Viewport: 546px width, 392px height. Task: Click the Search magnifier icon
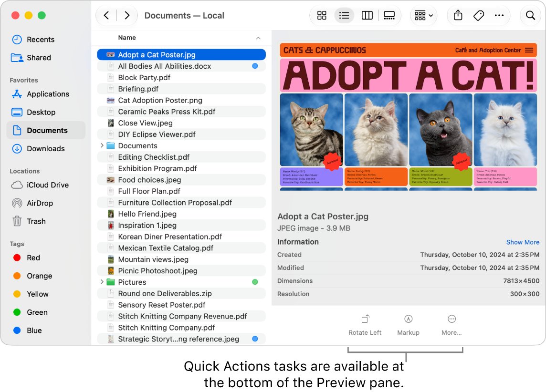point(530,15)
